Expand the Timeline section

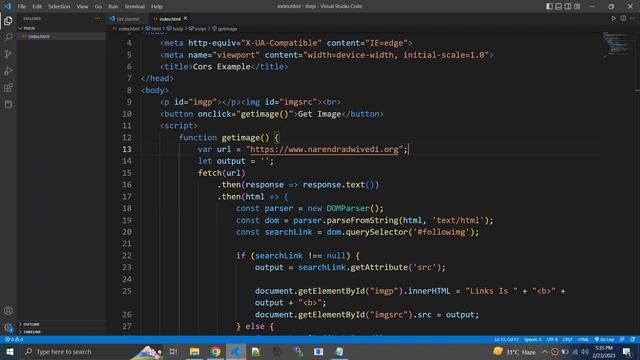(32, 332)
